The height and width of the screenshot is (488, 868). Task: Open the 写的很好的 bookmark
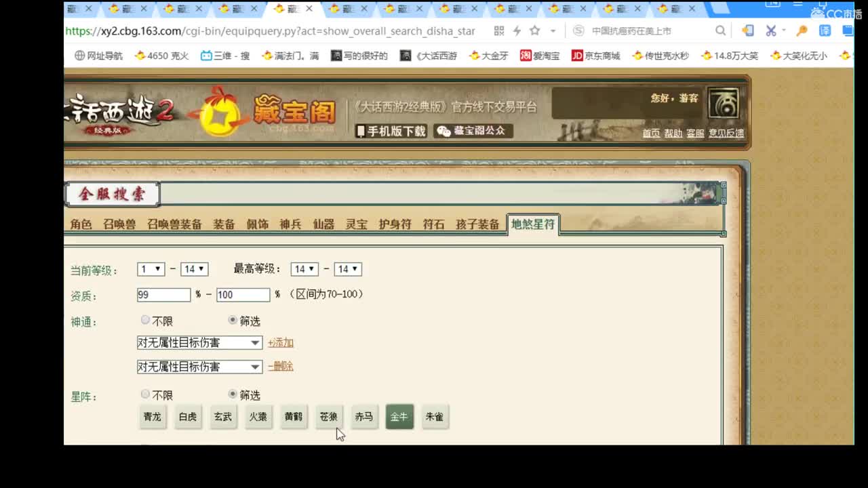click(x=359, y=56)
